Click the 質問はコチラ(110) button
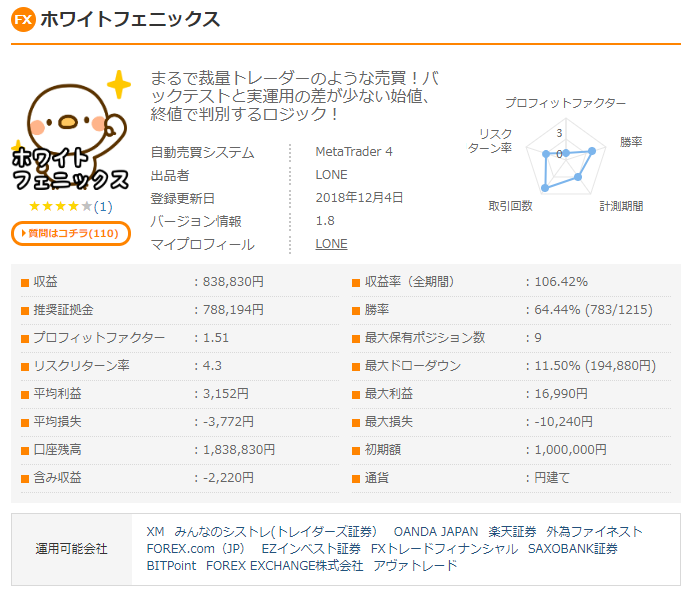 [71, 233]
